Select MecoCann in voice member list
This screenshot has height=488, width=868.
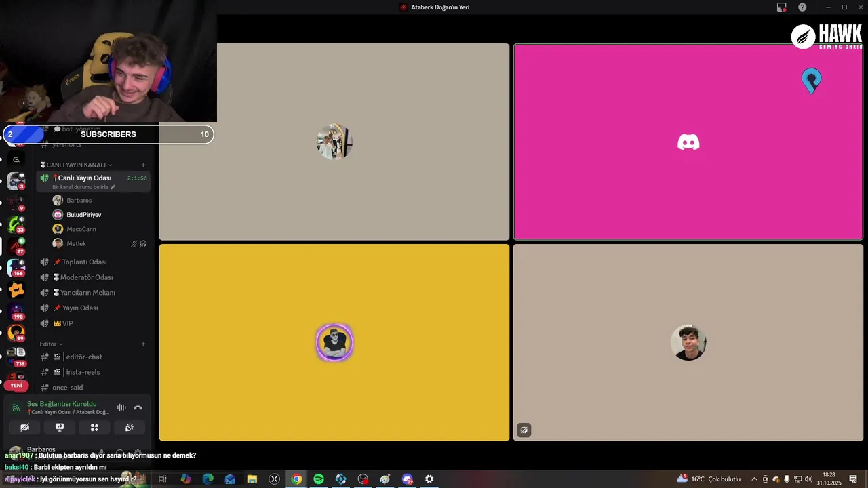(100, 229)
